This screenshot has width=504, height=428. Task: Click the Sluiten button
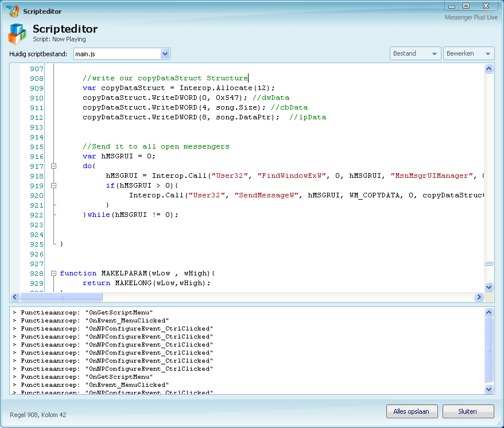click(x=468, y=411)
